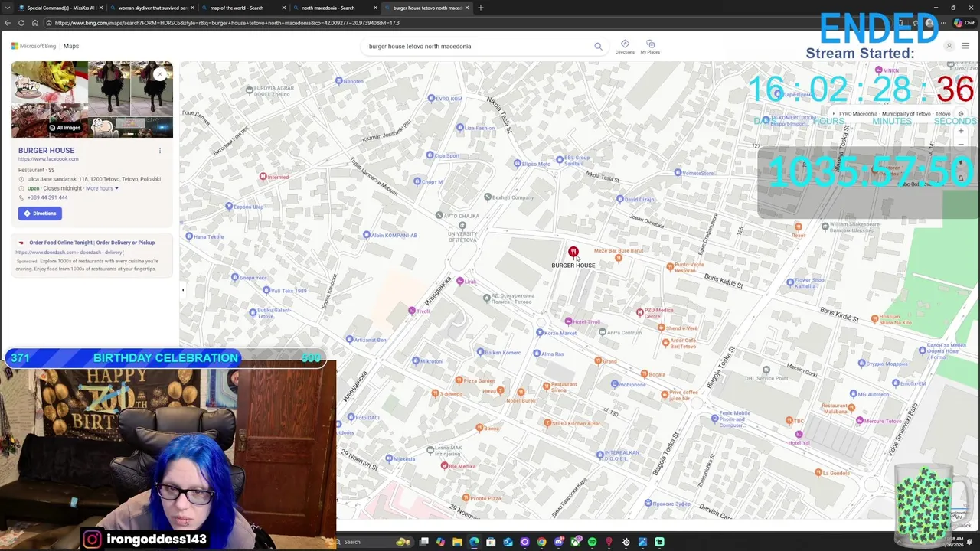Click in the Bing Maps search input field
980x551 pixels.
coord(479,46)
